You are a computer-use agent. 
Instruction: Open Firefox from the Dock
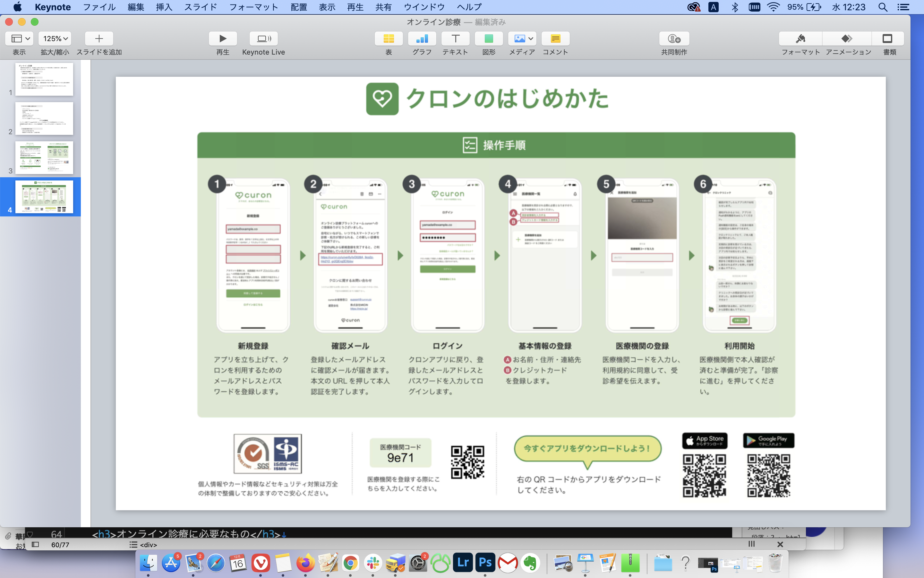tap(305, 563)
